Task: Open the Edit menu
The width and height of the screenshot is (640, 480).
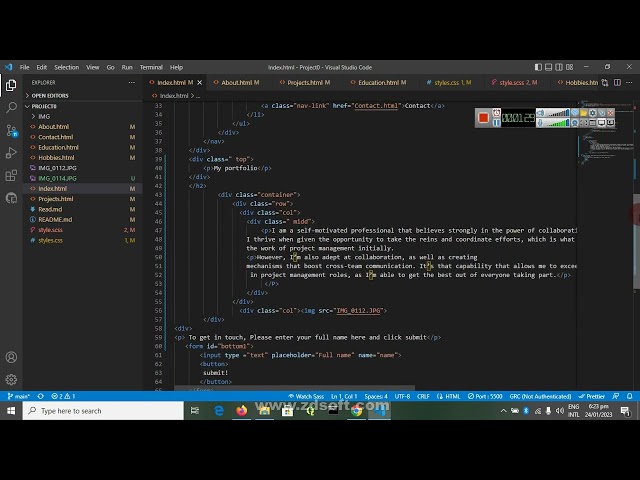Action: (42, 67)
